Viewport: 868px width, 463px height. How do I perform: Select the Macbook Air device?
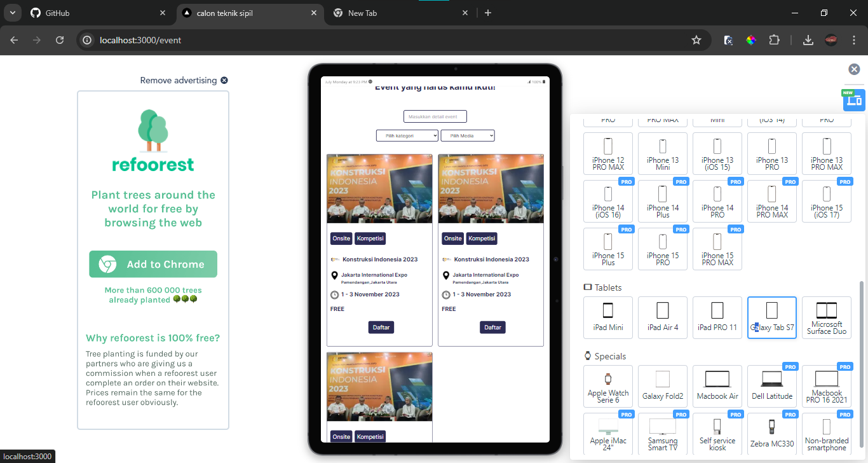coord(717,386)
